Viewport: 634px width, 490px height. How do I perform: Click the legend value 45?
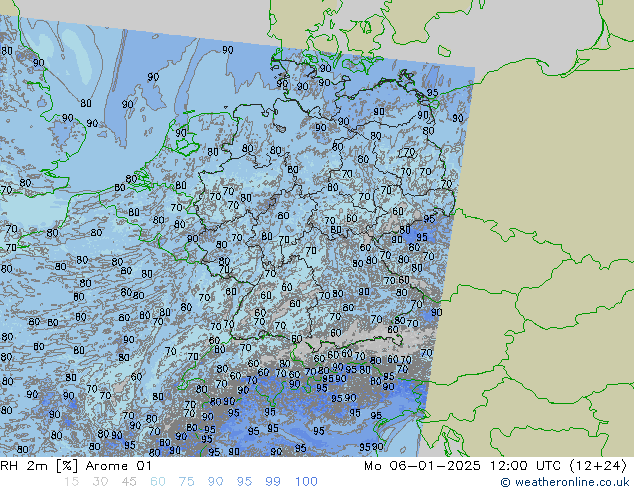click(x=129, y=482)
